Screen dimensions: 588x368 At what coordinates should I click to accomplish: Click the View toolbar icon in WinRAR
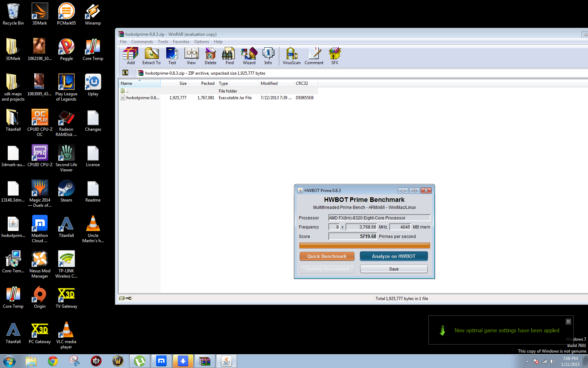[x=191, y=56]
